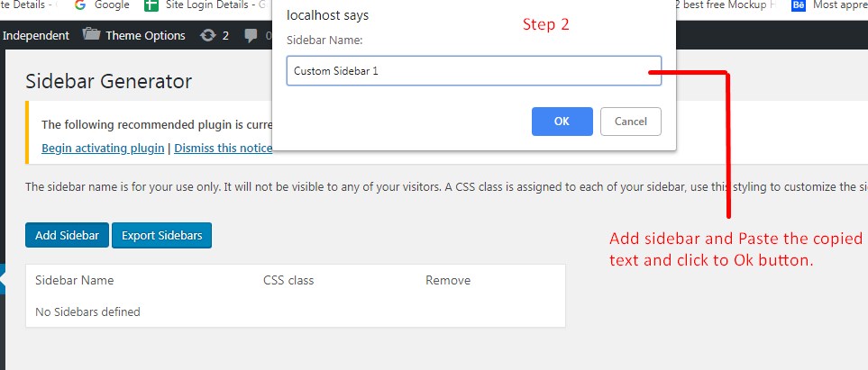Image resolution: width=868 pixels, height=370 pixels.
Task: Open the Independent site menu
Action: point(36,35)
